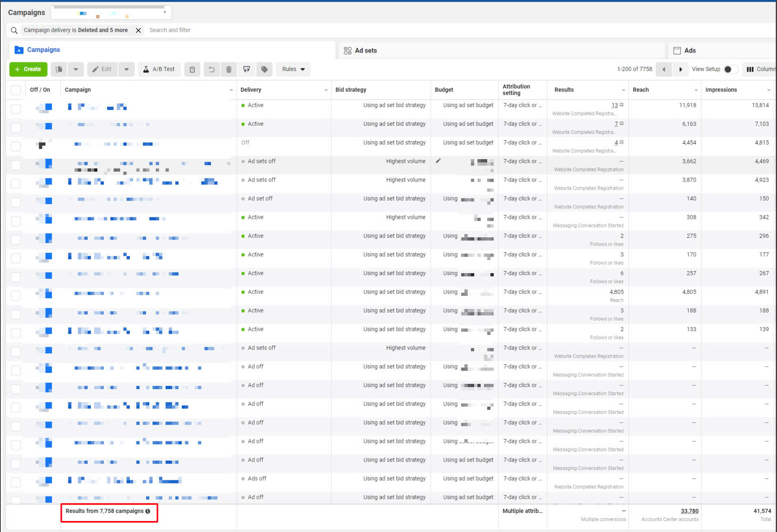Screen dimensions: 777x532
Task: Click the Ads off delivery status
Action: coord(257,478)
